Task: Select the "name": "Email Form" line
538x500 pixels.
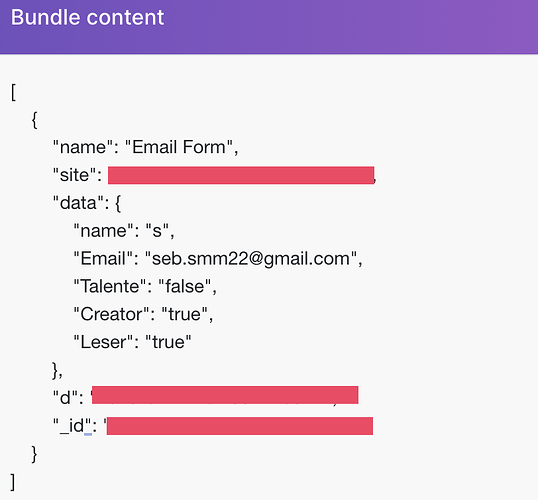Action: coord(145,147)
